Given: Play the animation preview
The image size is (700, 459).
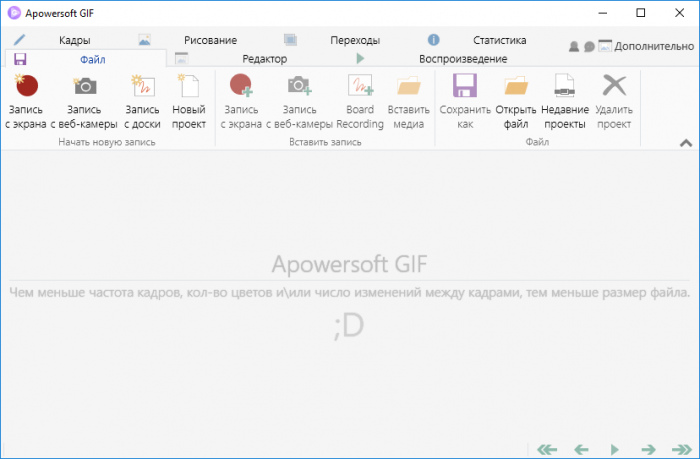Looking at the screenshot, I should click(615, 449).
